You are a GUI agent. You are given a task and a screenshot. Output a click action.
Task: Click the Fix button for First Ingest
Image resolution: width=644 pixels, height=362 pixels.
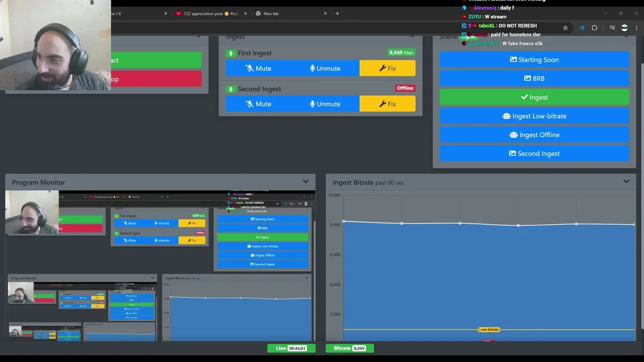(x=387, y=68)
